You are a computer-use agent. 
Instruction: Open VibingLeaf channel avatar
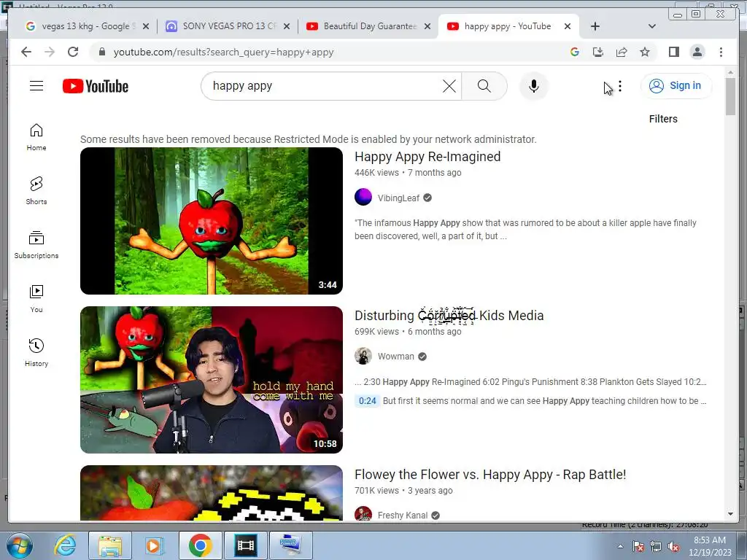(x=363, y=197)
